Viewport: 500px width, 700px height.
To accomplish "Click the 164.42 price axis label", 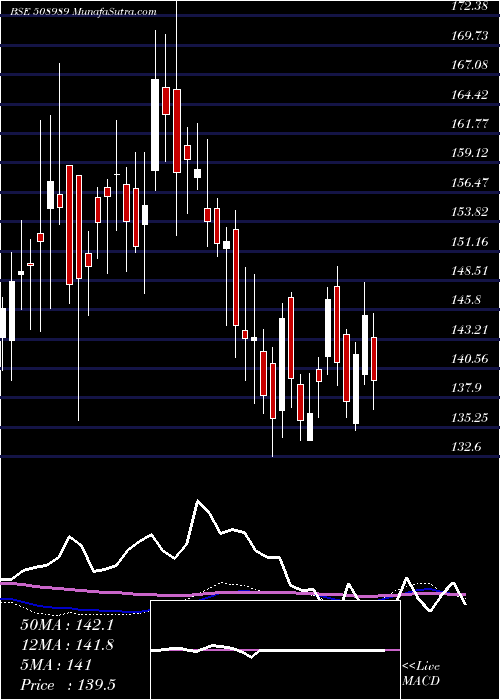I will click(470, 95).
